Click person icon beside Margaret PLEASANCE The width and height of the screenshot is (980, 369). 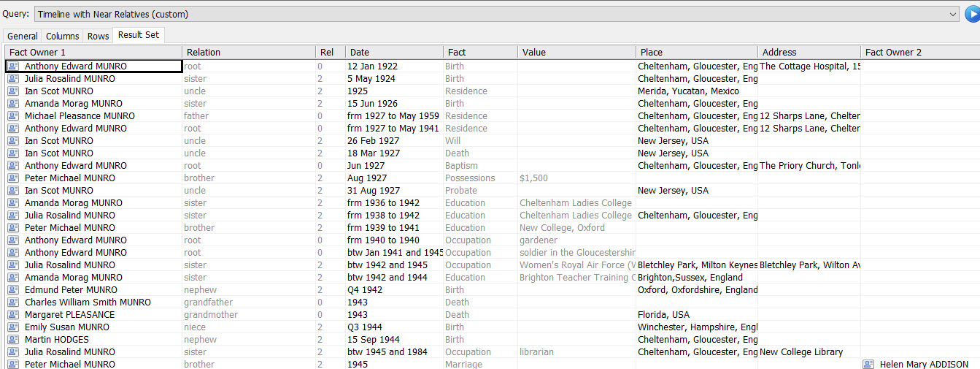13,314
